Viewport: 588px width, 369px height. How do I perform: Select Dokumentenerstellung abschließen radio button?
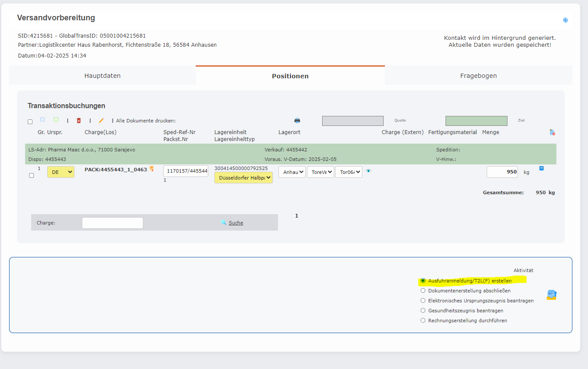coord(423,291)
